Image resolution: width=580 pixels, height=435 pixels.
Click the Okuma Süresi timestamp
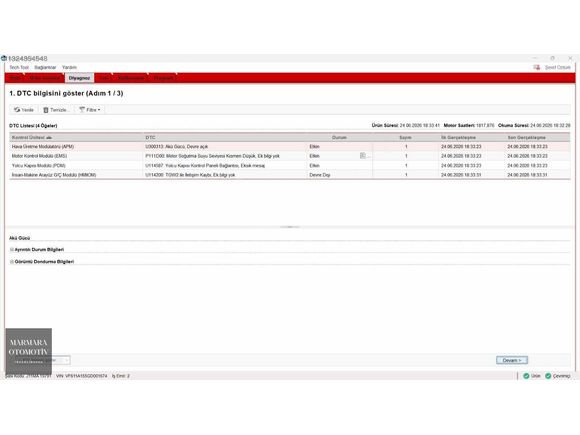pyautogui.click(x=550, y=126)
